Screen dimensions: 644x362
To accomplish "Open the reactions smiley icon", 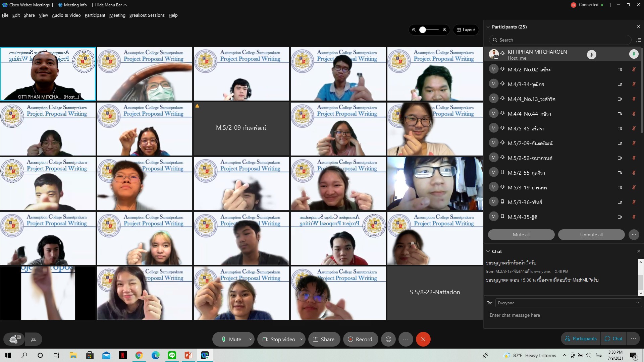I will click(388, 339).
